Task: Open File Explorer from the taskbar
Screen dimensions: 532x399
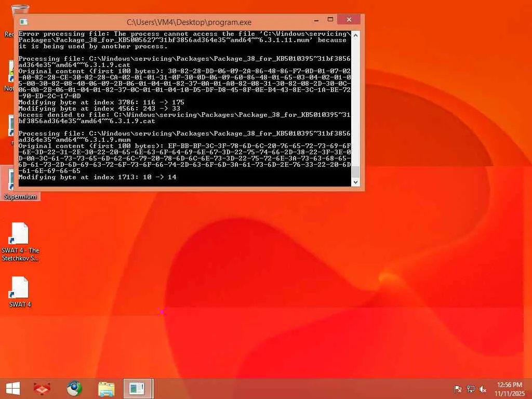Action: tap(106, 389)
